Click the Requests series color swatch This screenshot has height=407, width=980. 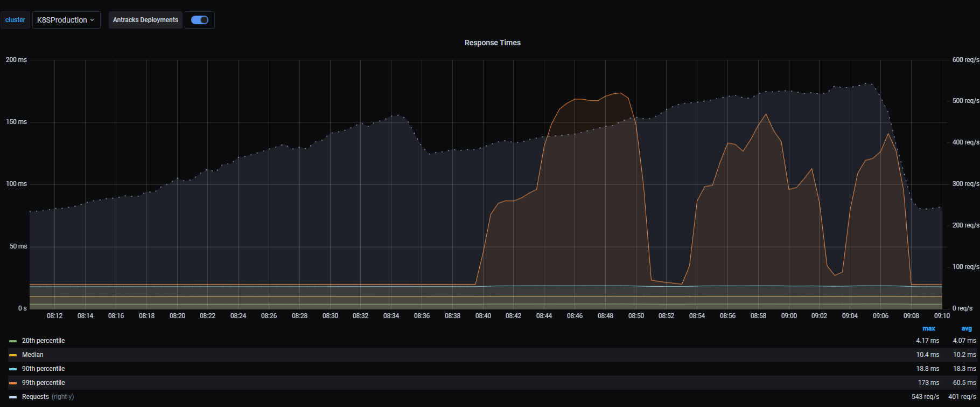pos(13,397)
